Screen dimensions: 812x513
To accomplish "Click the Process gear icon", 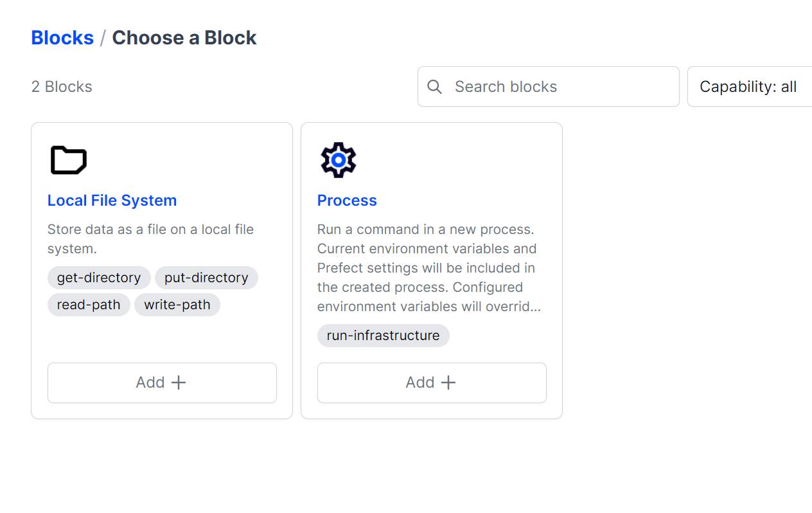I will tap(338, 159).
